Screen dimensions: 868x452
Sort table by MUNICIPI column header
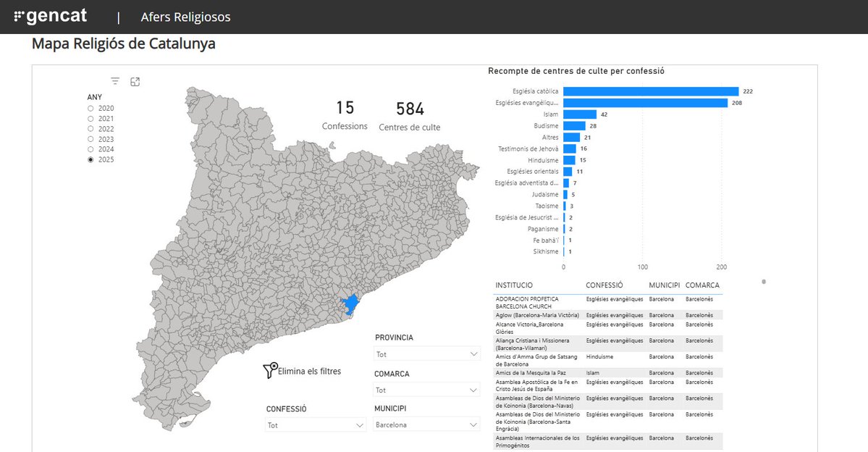click(665, 285)
